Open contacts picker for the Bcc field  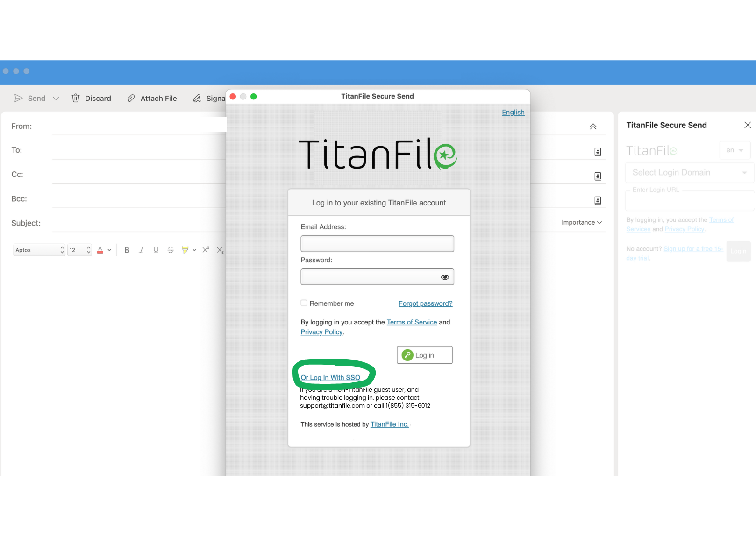pyautogui.click(x=598, y=200)
